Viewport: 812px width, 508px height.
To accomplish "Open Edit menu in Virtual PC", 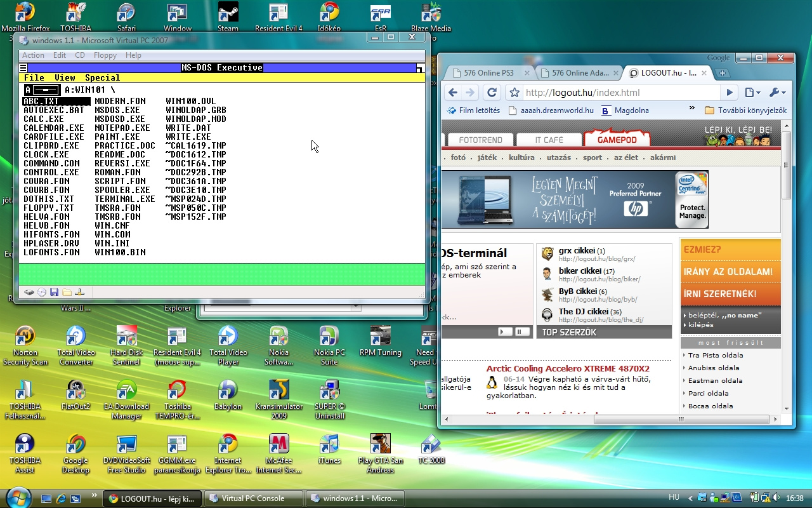I will 60,55.
